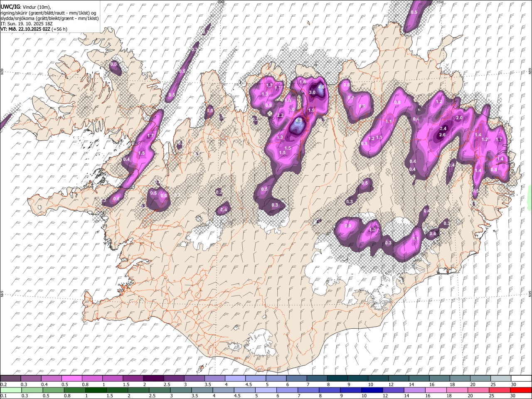Click the 3.5 label on the upper legend scale

coord(207,384)
